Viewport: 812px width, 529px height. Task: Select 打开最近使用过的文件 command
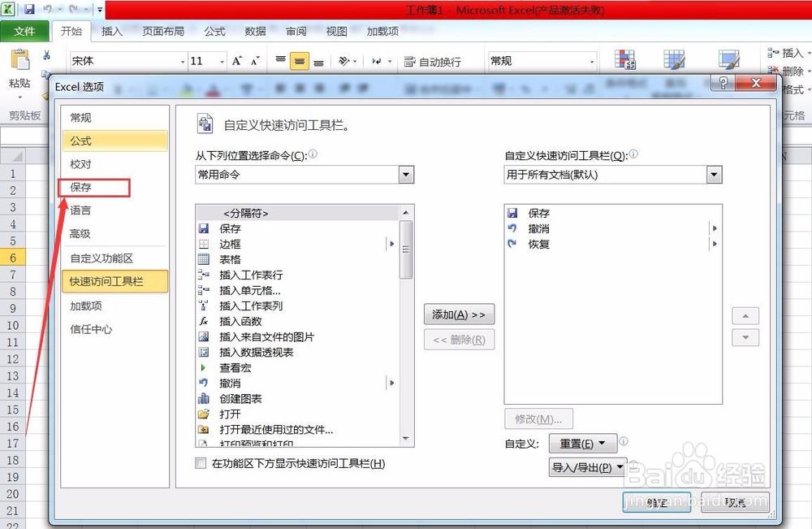tap(297, 430)
